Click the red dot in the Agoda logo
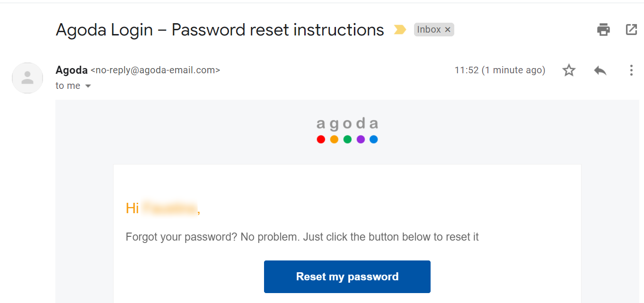 (x=321, y=139)
